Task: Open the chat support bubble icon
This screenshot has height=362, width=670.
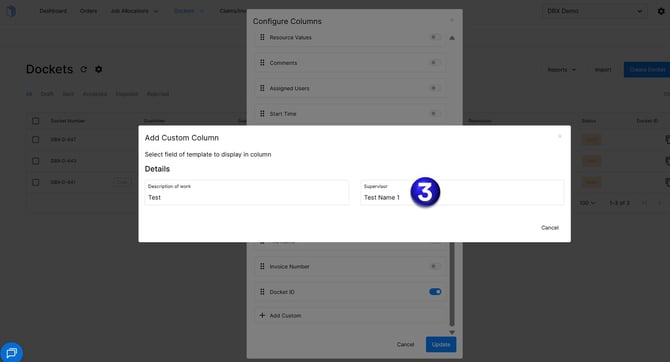Action: [12, 353]
